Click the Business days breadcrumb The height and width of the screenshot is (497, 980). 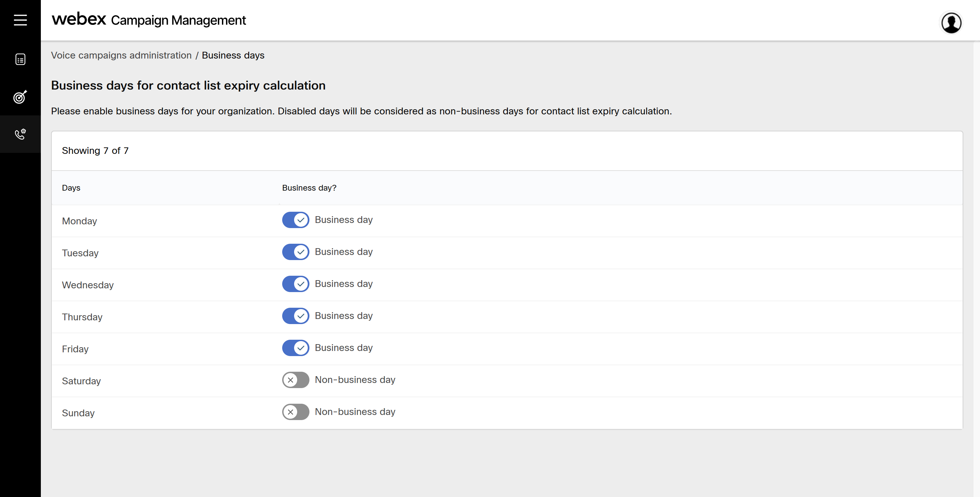click(233, 55)
